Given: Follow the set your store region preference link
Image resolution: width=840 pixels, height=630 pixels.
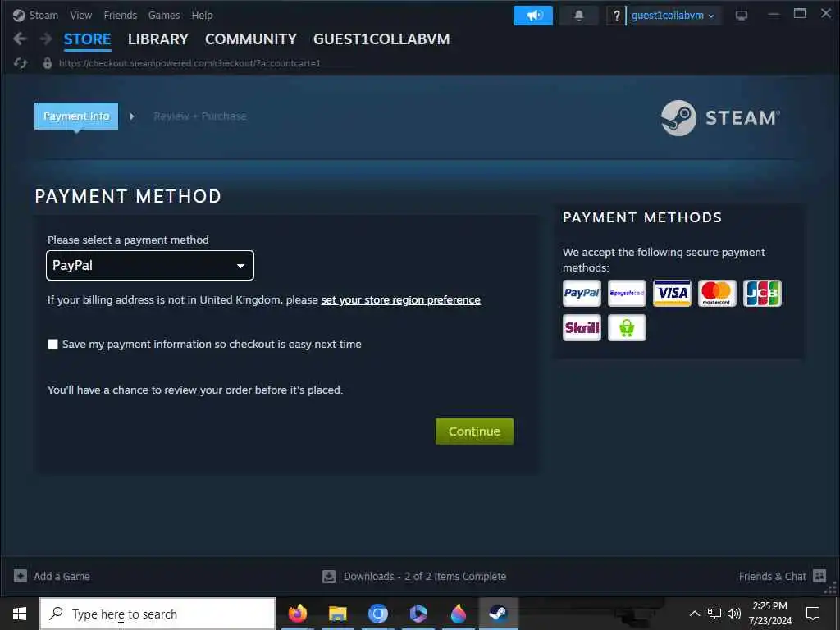Looking at the screenshot, I should [x=400, y=300].
